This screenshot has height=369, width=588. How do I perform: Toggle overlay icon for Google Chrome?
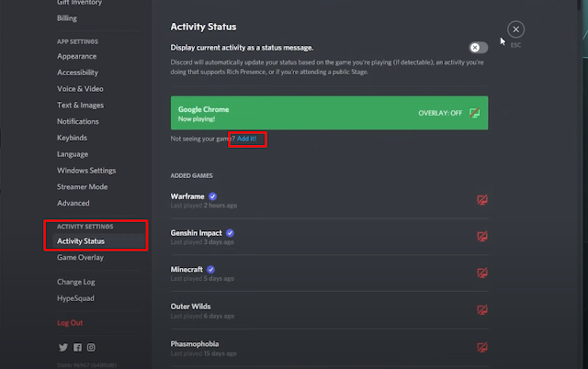475,114
